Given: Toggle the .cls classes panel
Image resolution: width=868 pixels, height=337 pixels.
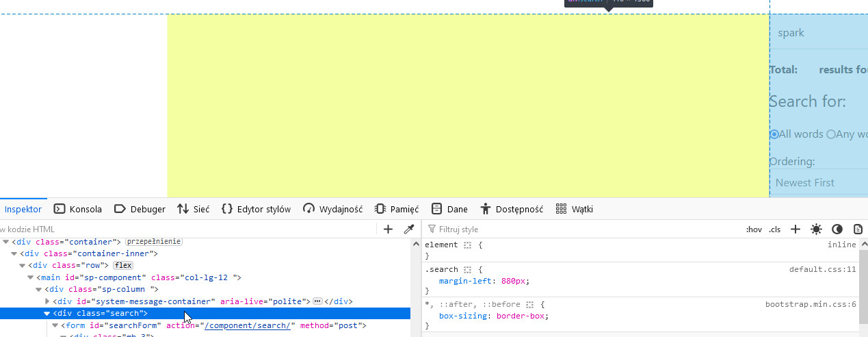Looking at the screenshot, I should (774, 229).
